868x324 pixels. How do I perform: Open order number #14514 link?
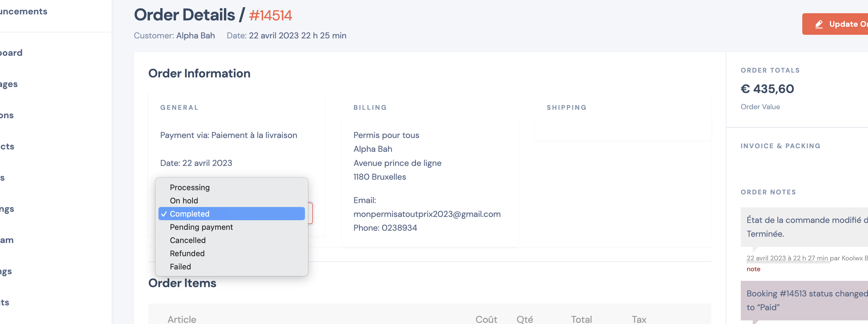coord(270,16)
